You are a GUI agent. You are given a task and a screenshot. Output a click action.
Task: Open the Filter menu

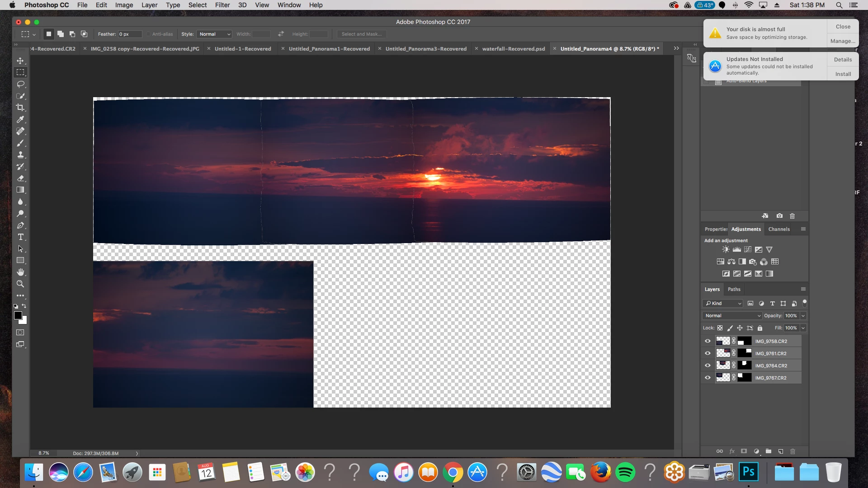click(222, 5)
